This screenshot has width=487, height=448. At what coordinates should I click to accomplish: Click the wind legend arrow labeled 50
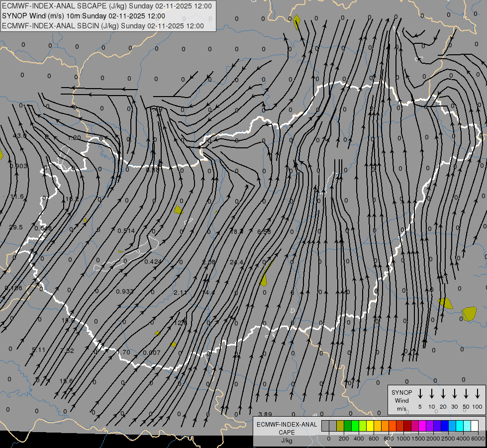[466, 393]
